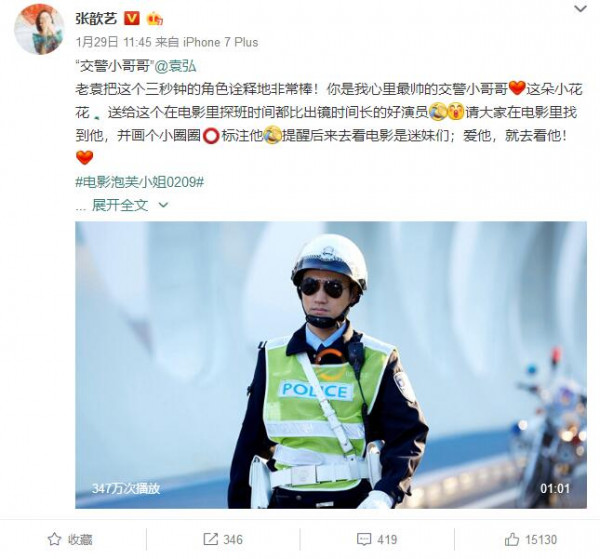The width and height of the screenshot is (600, 559).
Task: Click the 收藏 favorite label
Action: (x=80, y=539)
